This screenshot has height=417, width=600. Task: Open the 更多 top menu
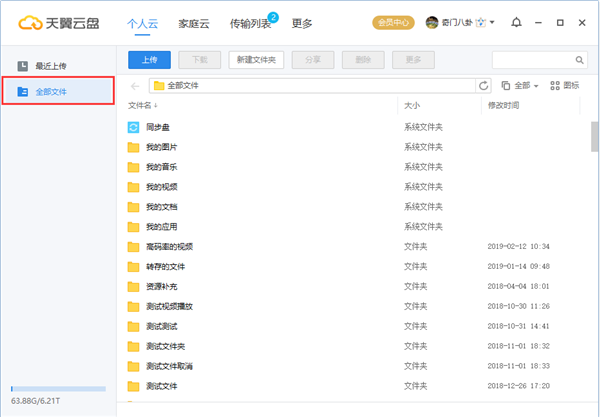point(302,24)
